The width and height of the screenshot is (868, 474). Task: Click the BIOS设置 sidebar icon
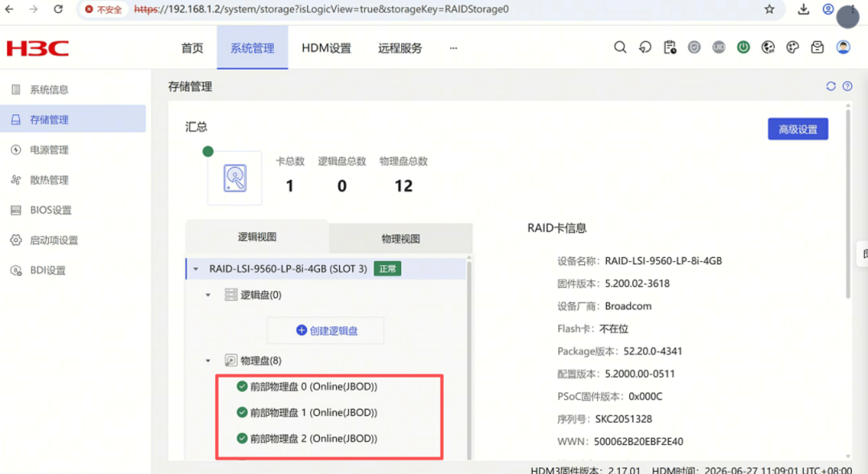pyautogui.click(x=16, y=210)
